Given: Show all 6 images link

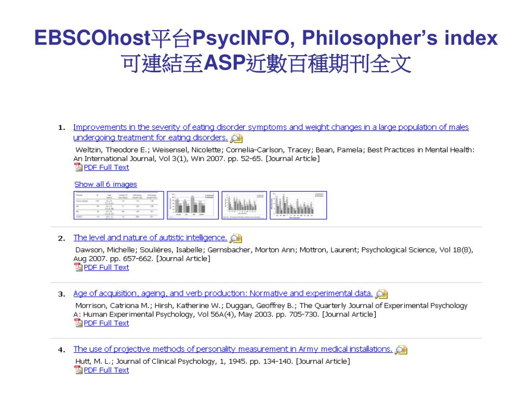Looking at the screenshot, I should coord(105,184).
